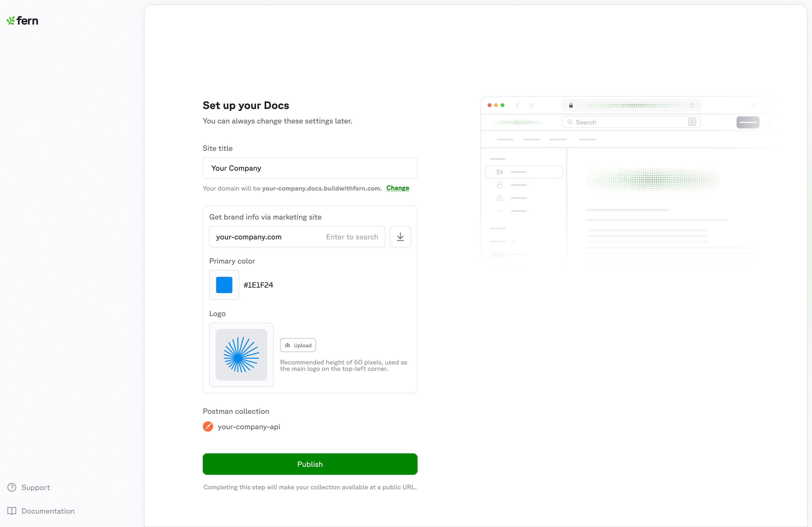The image size is (812, 527).
Task: Click the magnifier icon in the preview search box
Action: 570,122
